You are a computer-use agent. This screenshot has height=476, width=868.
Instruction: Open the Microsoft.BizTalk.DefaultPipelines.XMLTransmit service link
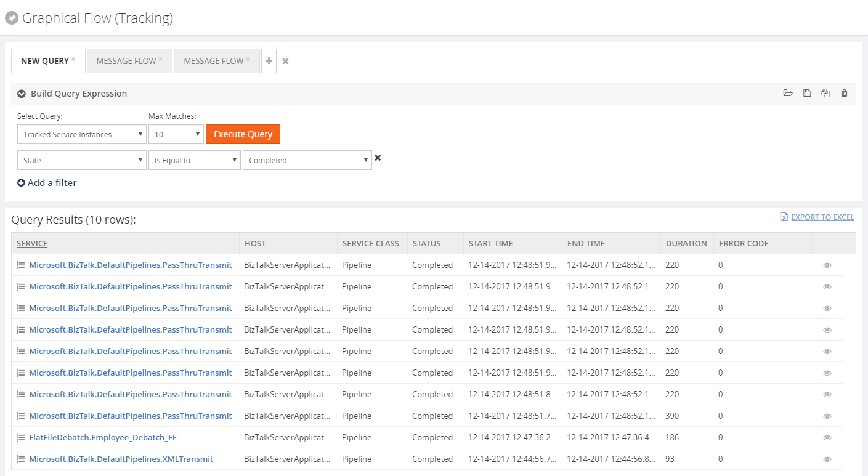[x=121, y=459]
